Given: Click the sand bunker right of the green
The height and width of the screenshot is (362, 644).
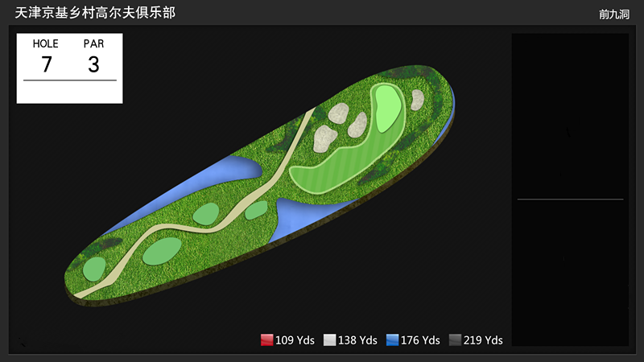Looking at the screenshot, I should (417, 100).
